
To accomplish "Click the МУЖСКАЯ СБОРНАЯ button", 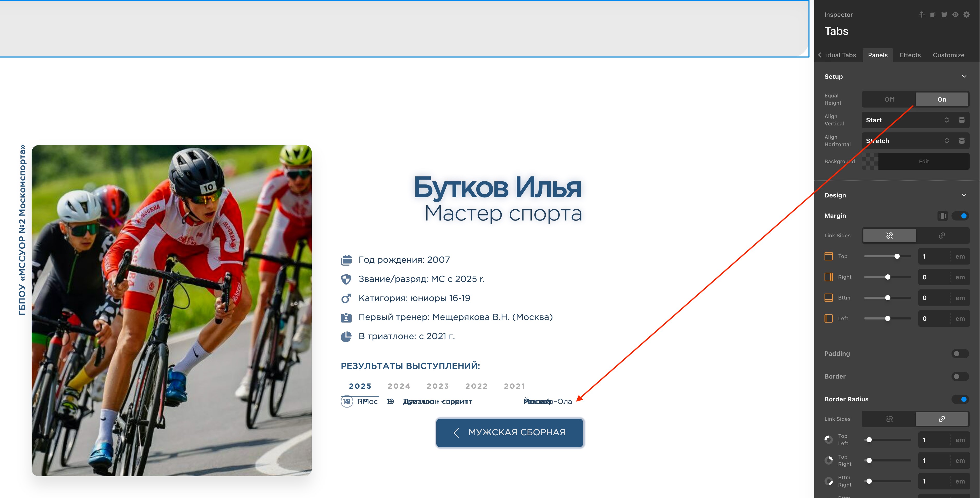I will pos(509,432).
